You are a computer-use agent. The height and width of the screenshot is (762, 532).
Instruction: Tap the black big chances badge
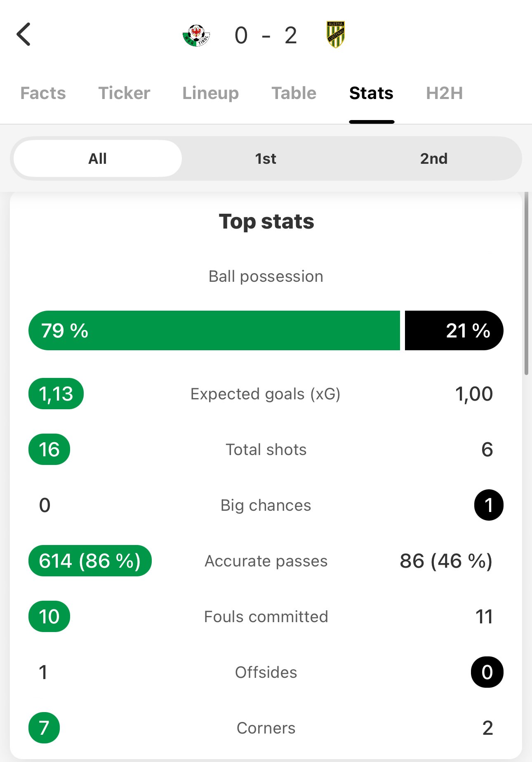[x=489, y=505]
